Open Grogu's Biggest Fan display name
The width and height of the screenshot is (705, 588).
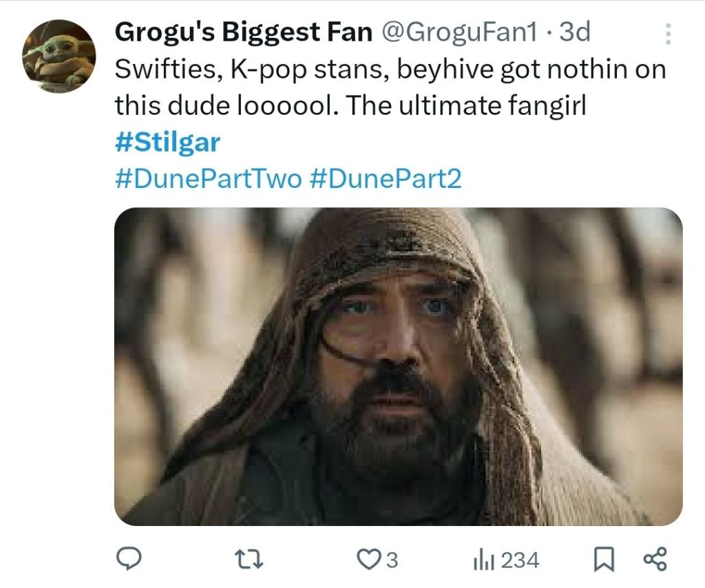(x=243, y=32)
